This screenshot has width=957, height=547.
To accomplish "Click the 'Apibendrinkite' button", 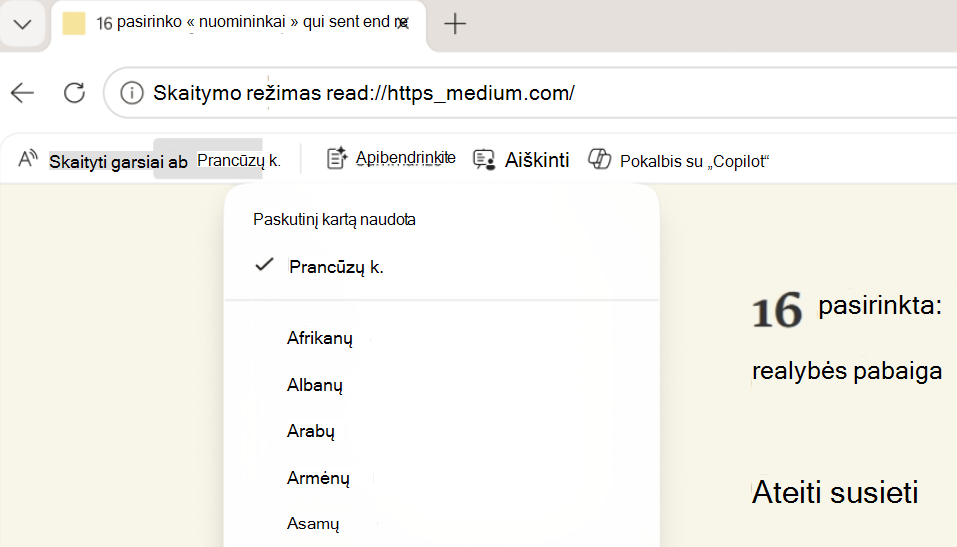I will click(405, 158).
